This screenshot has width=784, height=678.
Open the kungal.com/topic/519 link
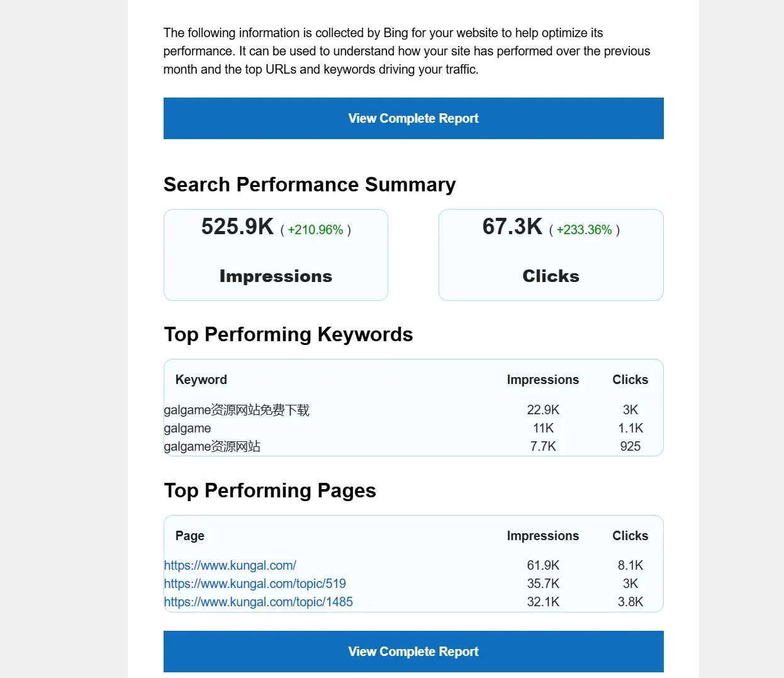pyautogui.click(x=255, y=584)
